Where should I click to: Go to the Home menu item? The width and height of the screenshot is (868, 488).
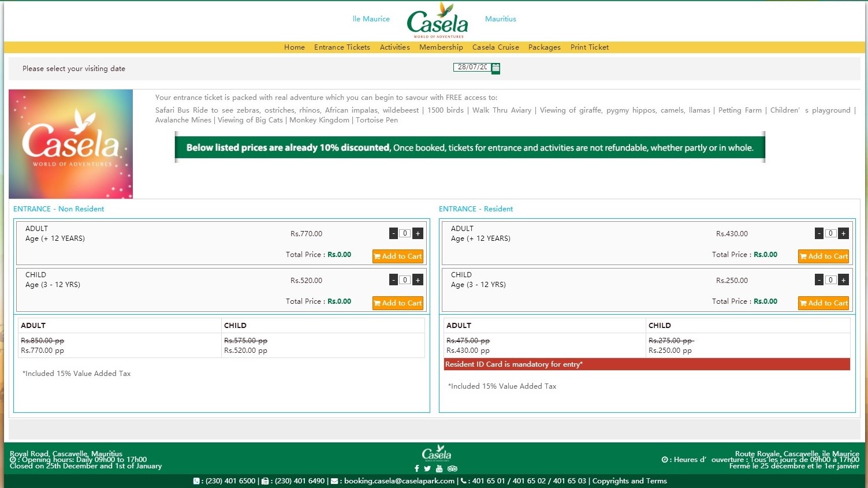point(295,47)
